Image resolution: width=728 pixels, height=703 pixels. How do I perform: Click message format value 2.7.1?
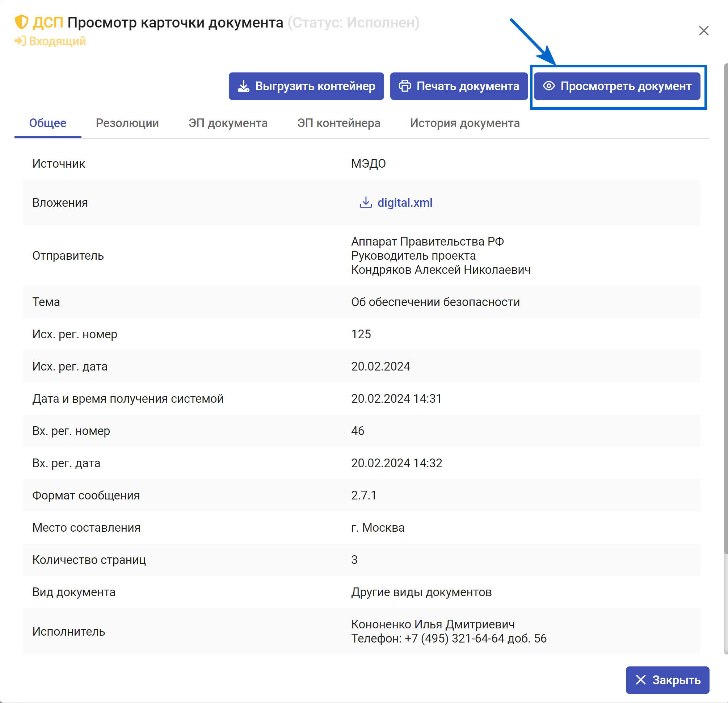click(x=364, y=495)
